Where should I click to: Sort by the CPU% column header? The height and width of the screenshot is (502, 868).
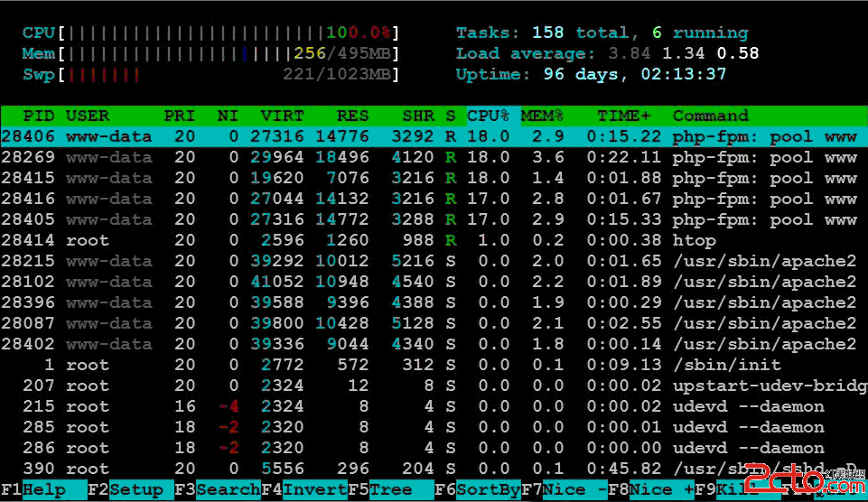488,116
